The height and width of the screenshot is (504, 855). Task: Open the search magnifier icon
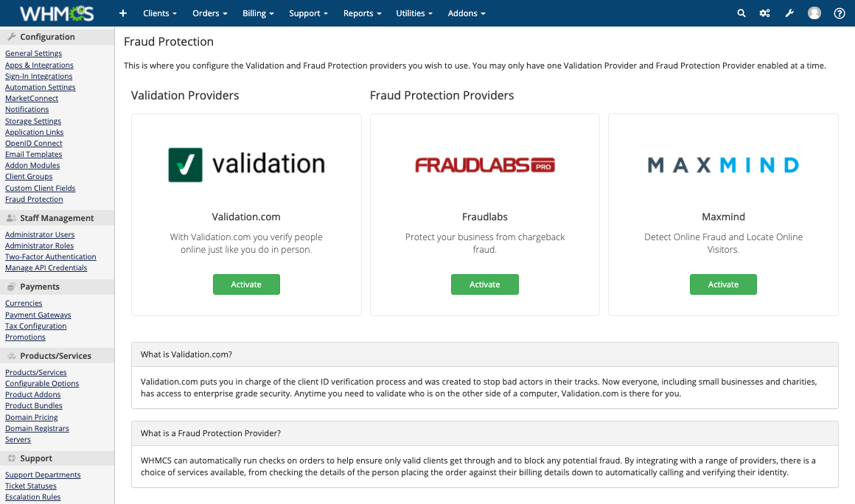(x=741, y=13)
